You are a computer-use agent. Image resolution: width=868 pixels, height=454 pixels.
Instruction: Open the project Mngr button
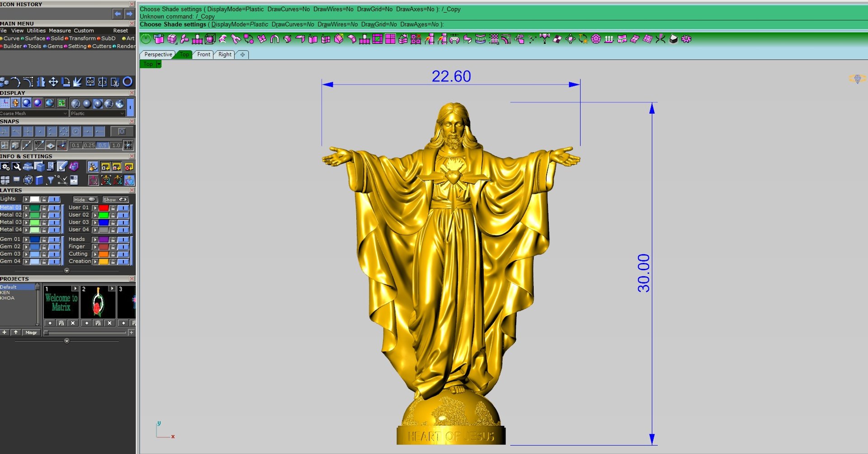[31, 332]
